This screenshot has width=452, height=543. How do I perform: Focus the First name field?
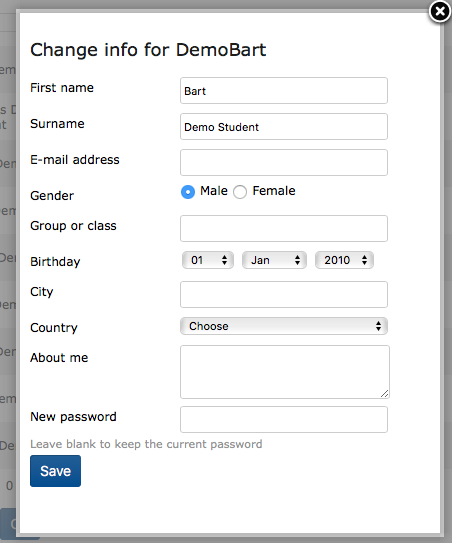pos(284,91)
